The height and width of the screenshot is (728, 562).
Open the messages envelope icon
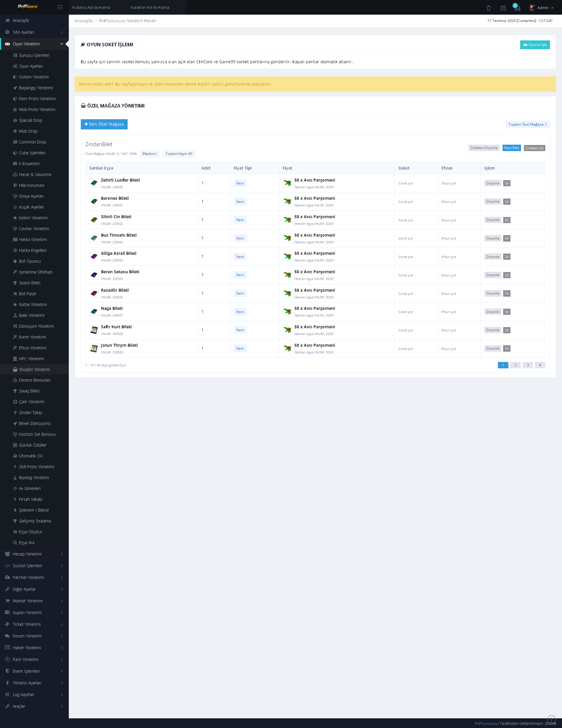pyautogui.click(x=517, y=8)
